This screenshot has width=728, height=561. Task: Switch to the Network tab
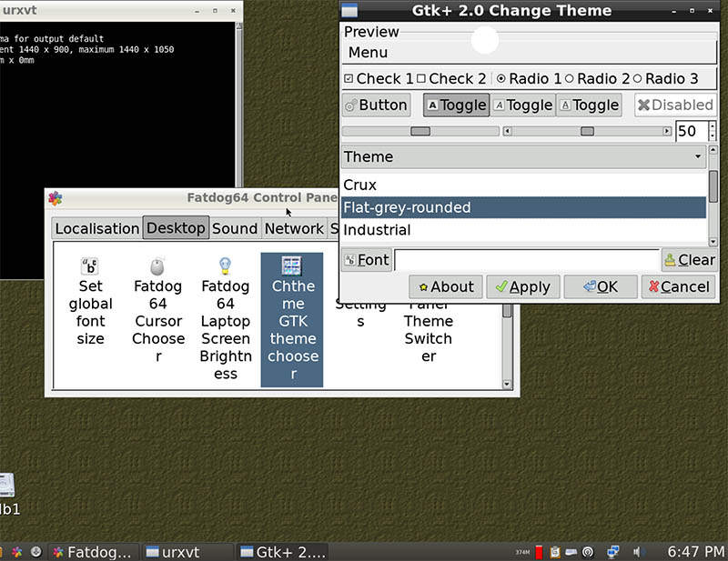[x=294, y=228]
